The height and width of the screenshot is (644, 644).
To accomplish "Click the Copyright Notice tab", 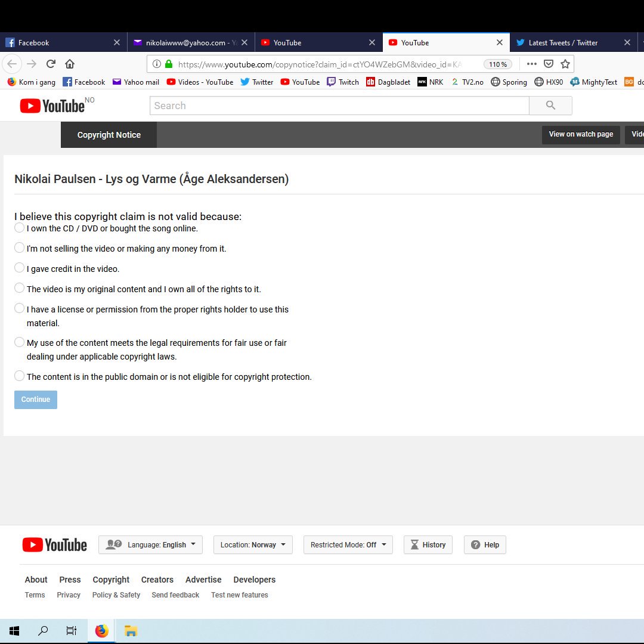I will [109, 135].
